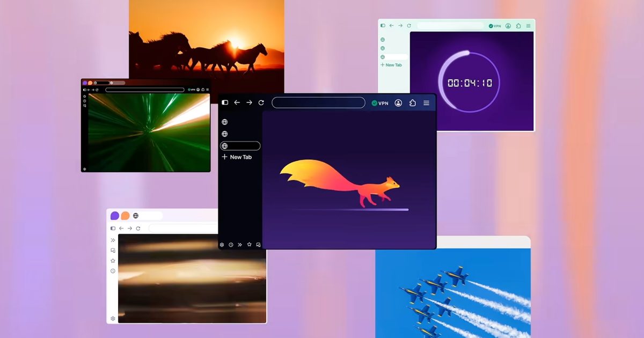644x338 pixels.
Task: Open extensions puzzle icon in center browser
Action: tap(413, 103)
